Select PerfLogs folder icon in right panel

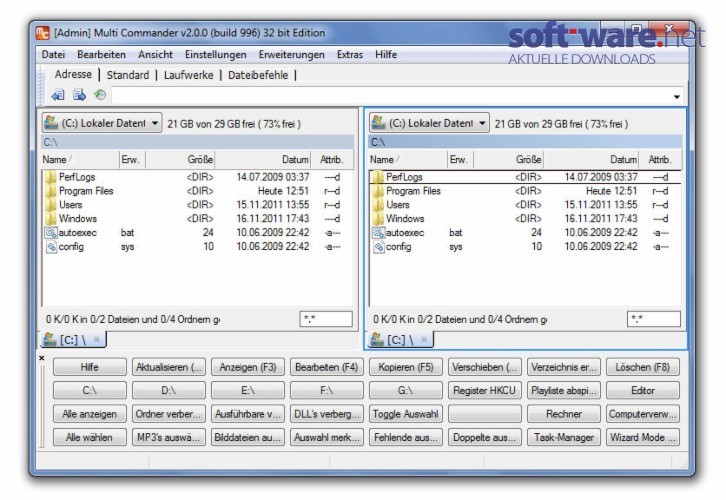(x=378, y=177)
